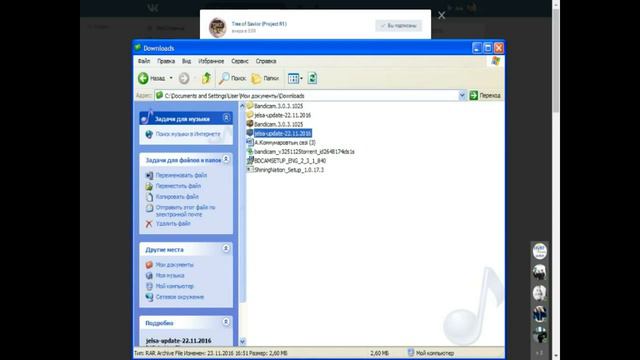Image resolution: width=640 pixels, height=360 pixels.
Task: Select the ShiningNation_Setup_1.0.17.3 file
Action: click(285, 170)
